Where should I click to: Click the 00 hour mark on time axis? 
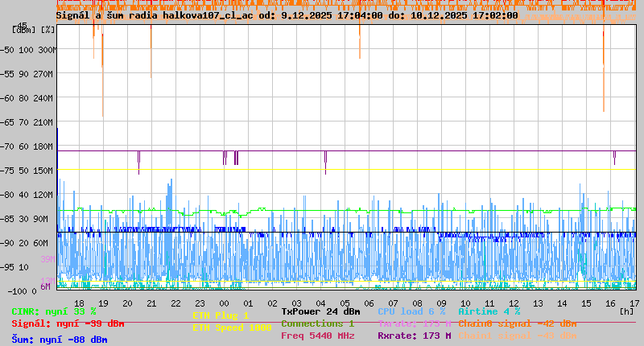click(224, 303)
